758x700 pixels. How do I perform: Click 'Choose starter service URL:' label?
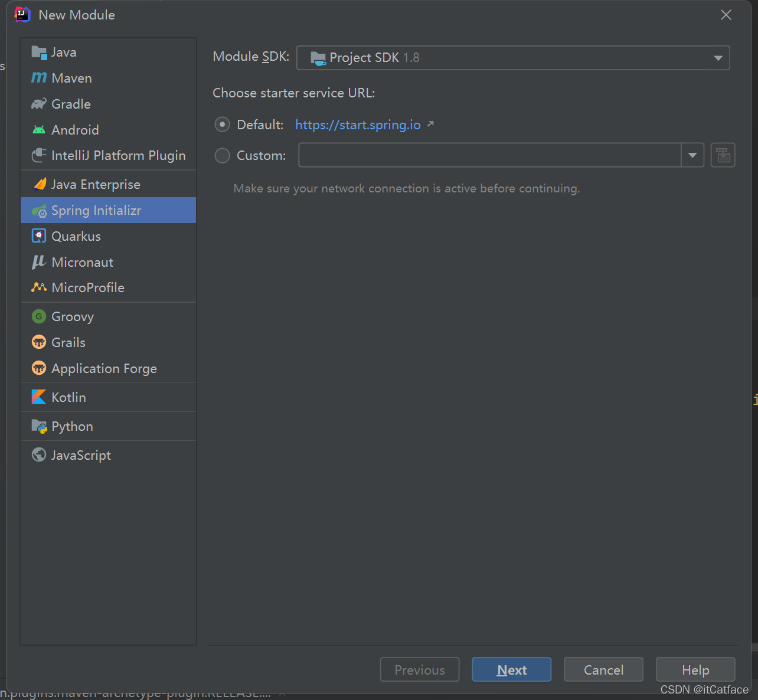pos(293,93)
